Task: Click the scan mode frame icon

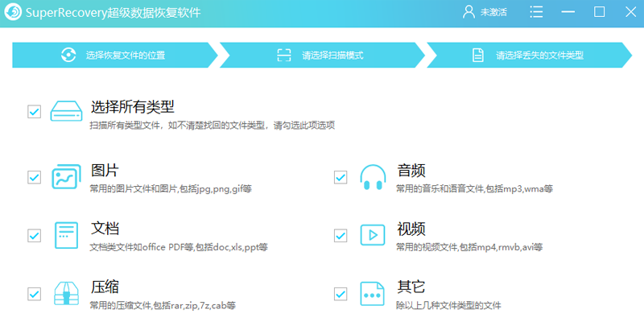Action: pos(284,55)
